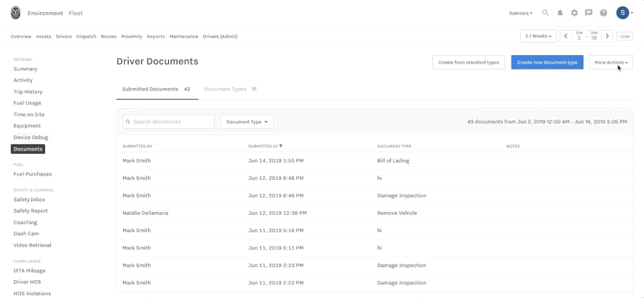Expand the Samsara organization dropdown

click(x=521, y=13)
